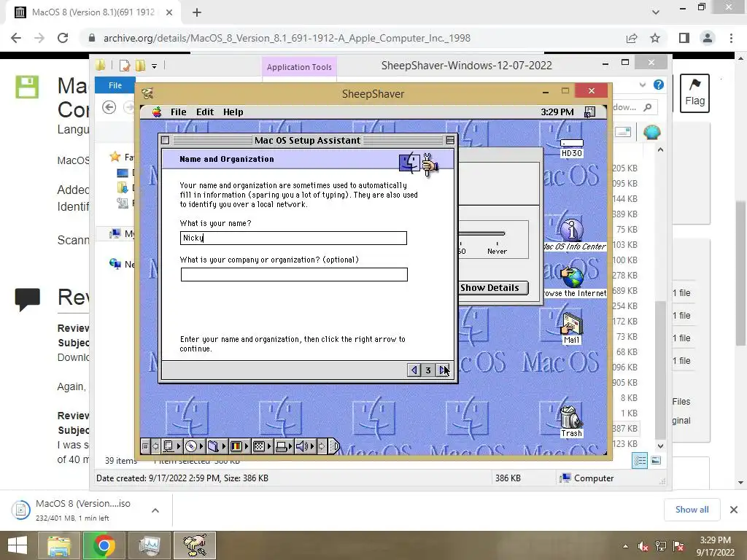Close the Chrome downloads bar

[734, 510]
